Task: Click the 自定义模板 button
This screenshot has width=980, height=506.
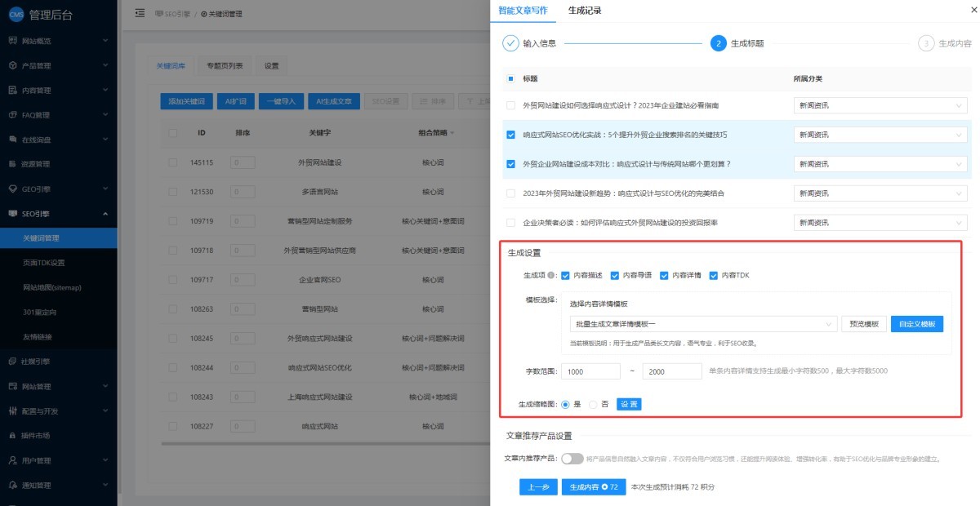Action: coord(916,324)
